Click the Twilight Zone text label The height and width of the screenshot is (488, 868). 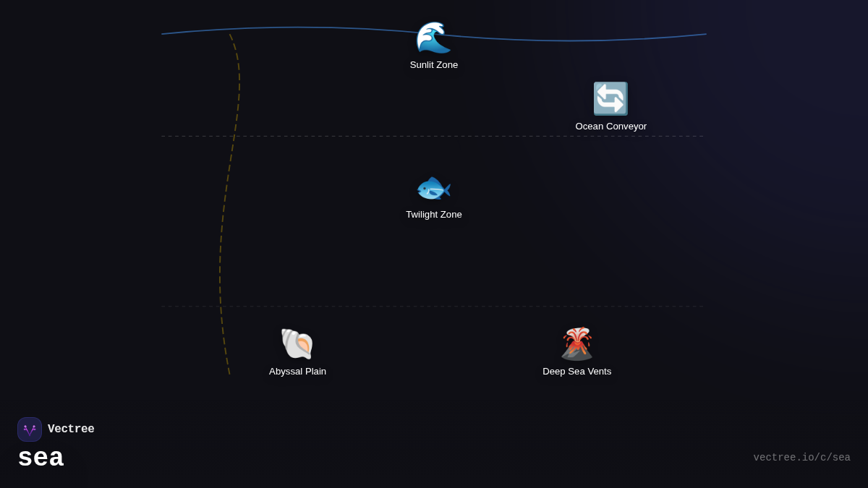click(x=434, y=215)
